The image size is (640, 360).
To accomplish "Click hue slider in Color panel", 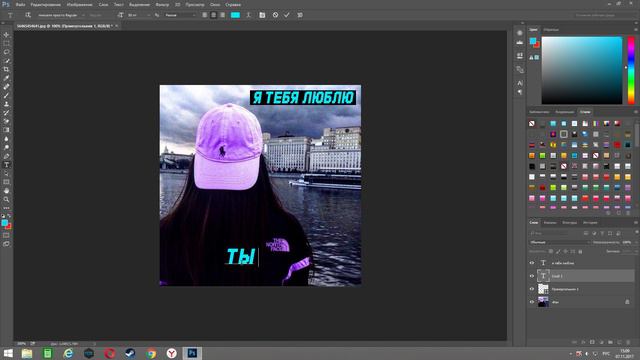I will (631, 70).
